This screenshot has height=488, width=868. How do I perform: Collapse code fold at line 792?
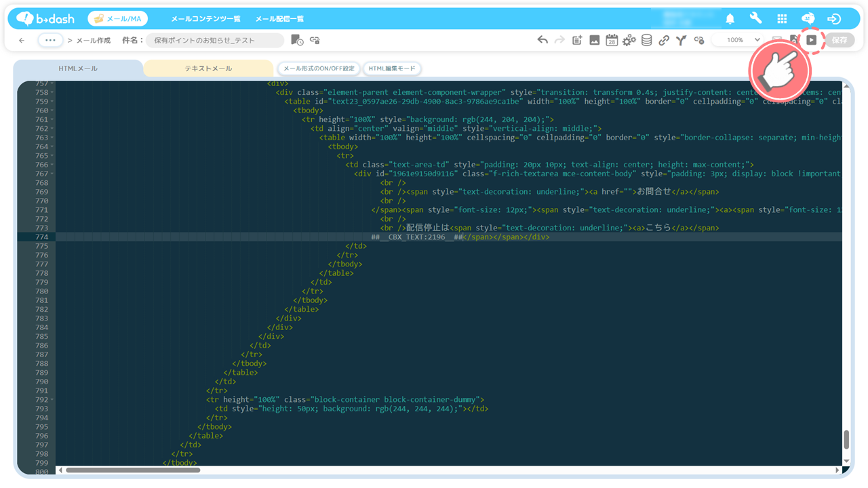[53, 400]
